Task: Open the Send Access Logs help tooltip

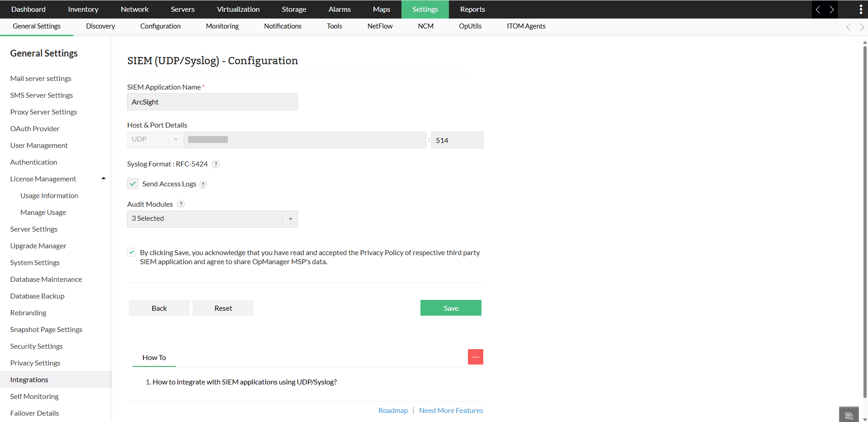Action: [x=203, y=184]
